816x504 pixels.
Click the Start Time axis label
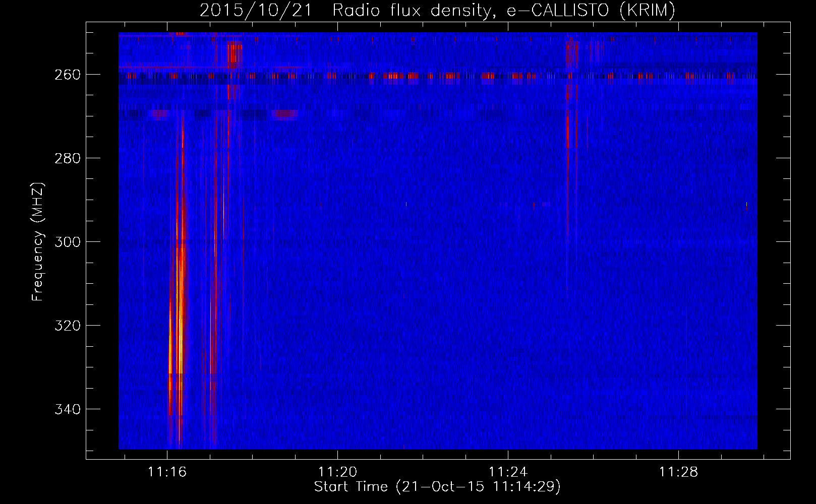[437, 486]
